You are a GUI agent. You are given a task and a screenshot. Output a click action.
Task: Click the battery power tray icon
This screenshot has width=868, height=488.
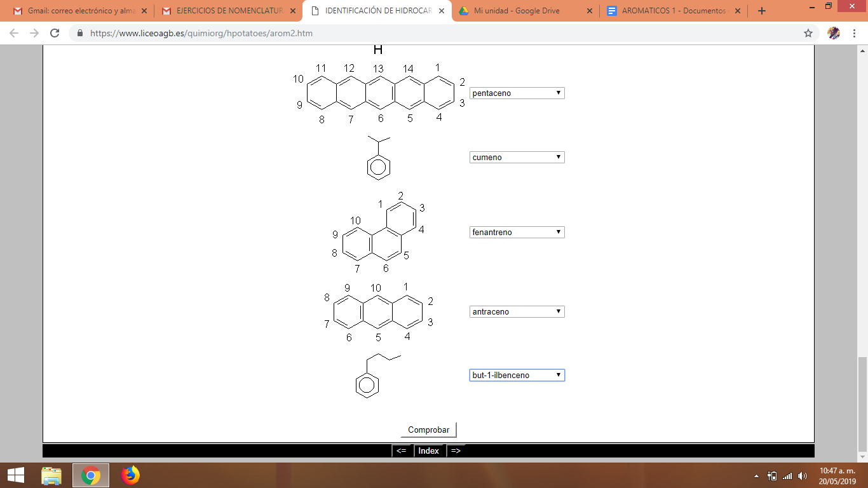click(772, 475)
